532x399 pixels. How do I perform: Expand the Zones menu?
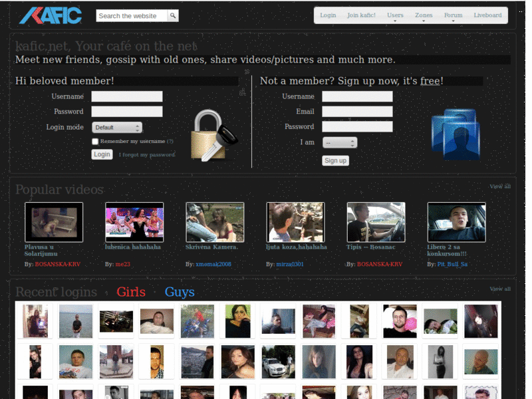point(424,16)
